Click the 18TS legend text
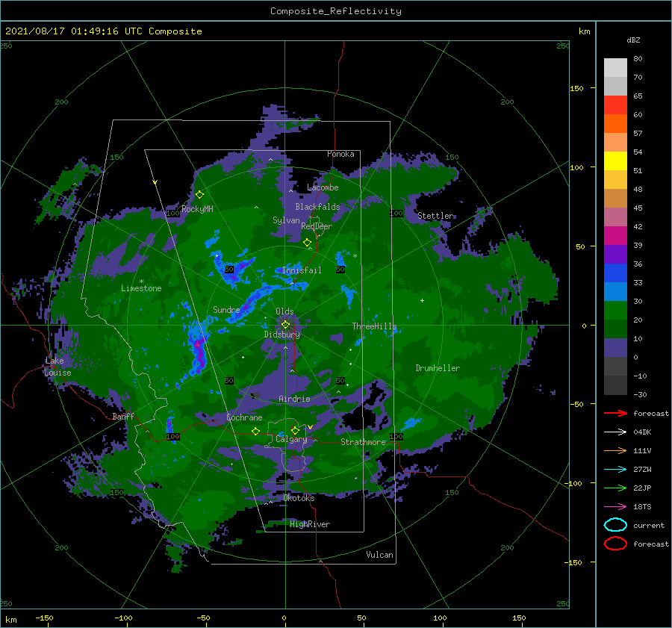Image resolution: width=672 pixels, height=628 pixels. [642, 507]
